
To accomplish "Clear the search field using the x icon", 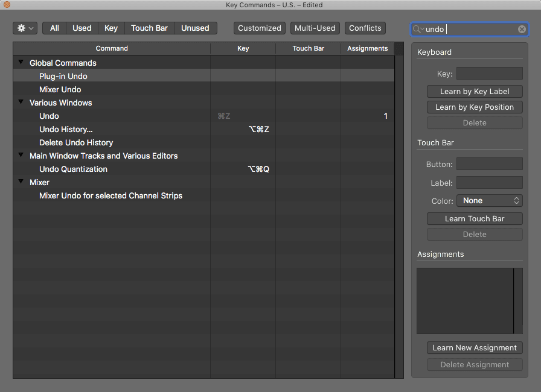I will (521, 28).
